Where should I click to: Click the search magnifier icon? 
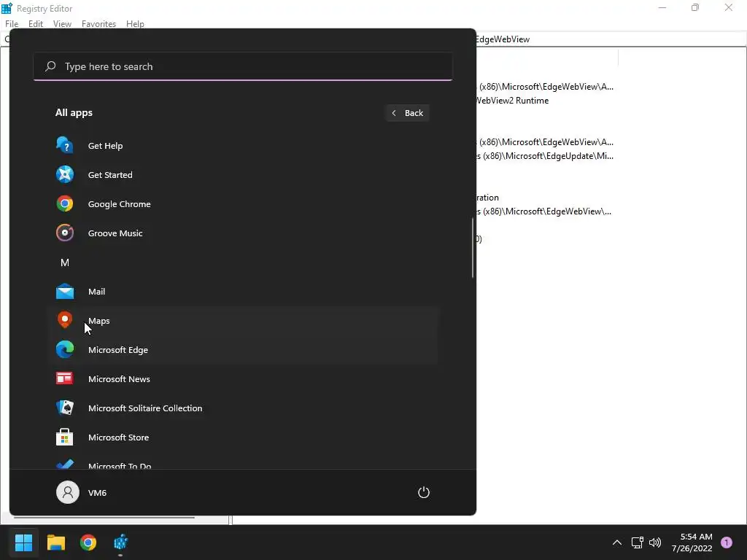(x=50, y=66)
